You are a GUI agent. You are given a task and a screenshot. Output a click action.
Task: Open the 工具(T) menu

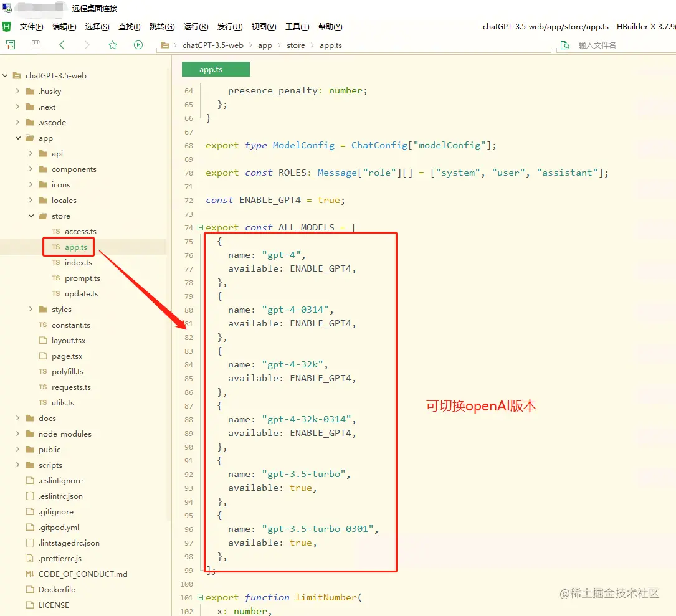(x=297, y=27)
